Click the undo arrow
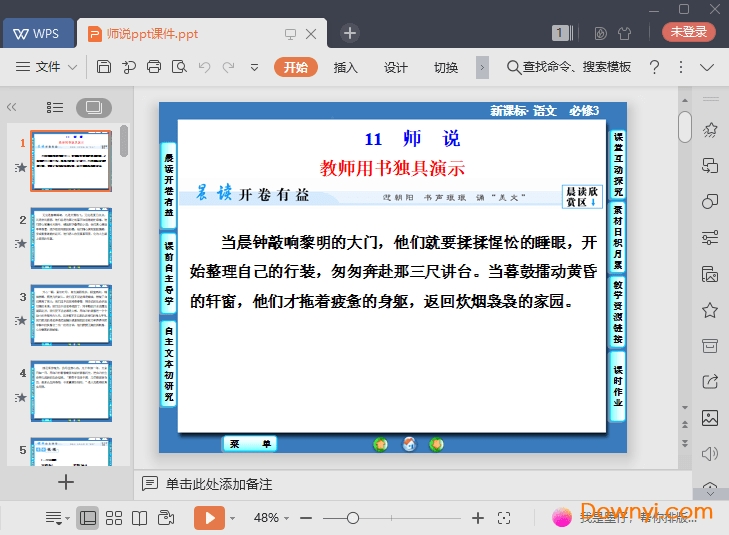 point(204,67)
